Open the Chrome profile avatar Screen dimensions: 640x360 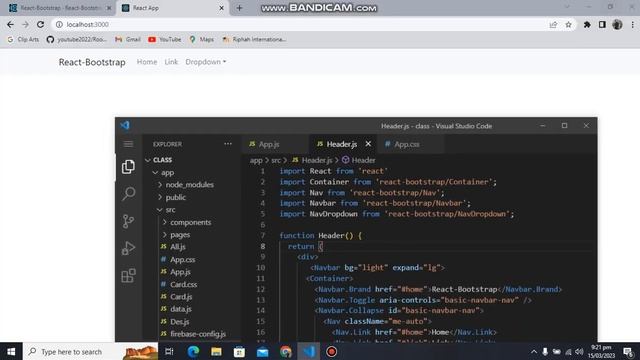(617, 24)
